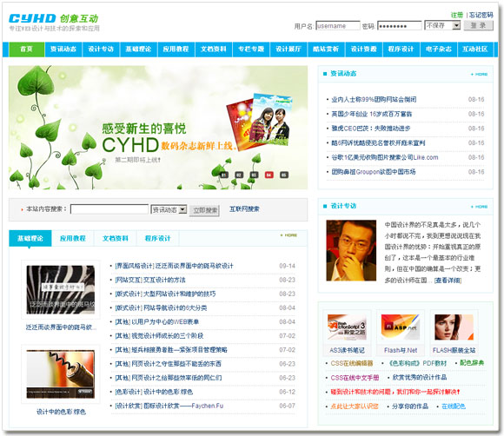The image size is (504, 436).
Task: Open MORE in 设计专访 panel header
Action: coord(480,207)
